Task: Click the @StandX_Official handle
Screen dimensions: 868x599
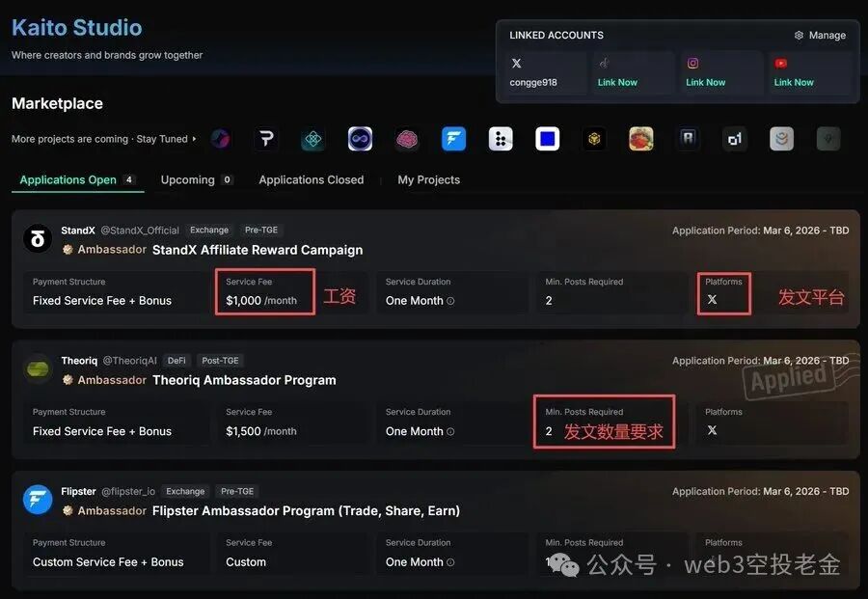Action: coord(140,231)
